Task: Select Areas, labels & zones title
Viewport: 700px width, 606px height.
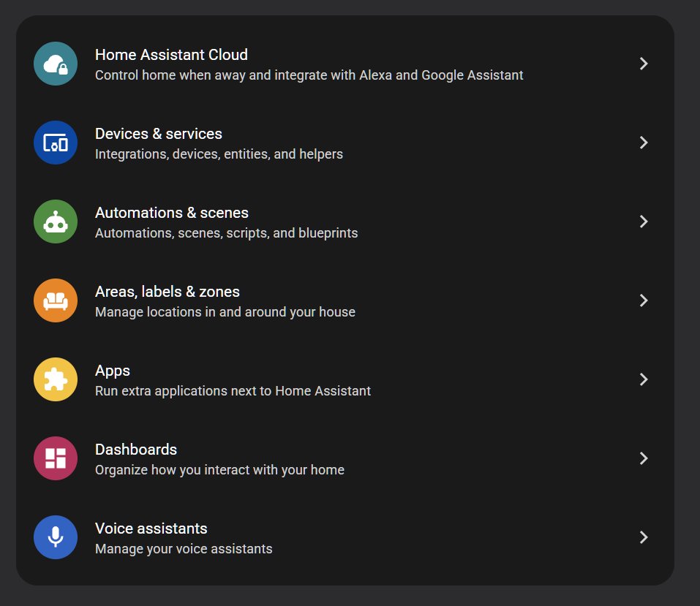Action: click(168, 292)
